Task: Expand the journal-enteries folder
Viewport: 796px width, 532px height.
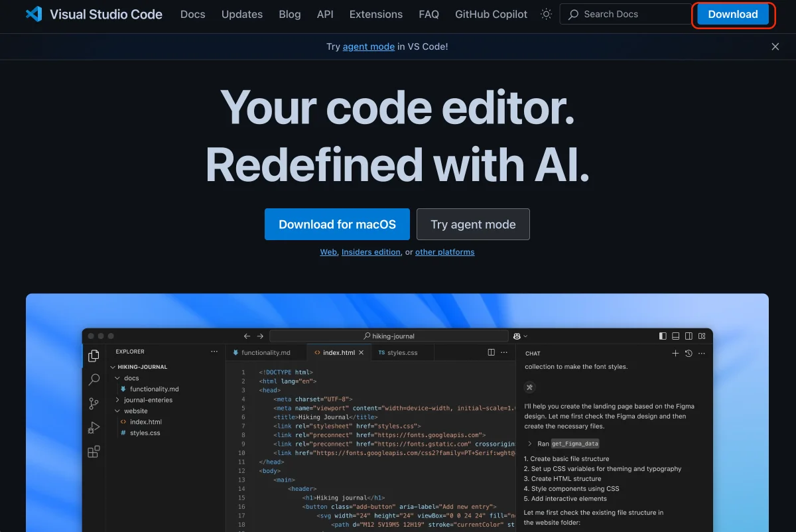Action: coord(117,400)
